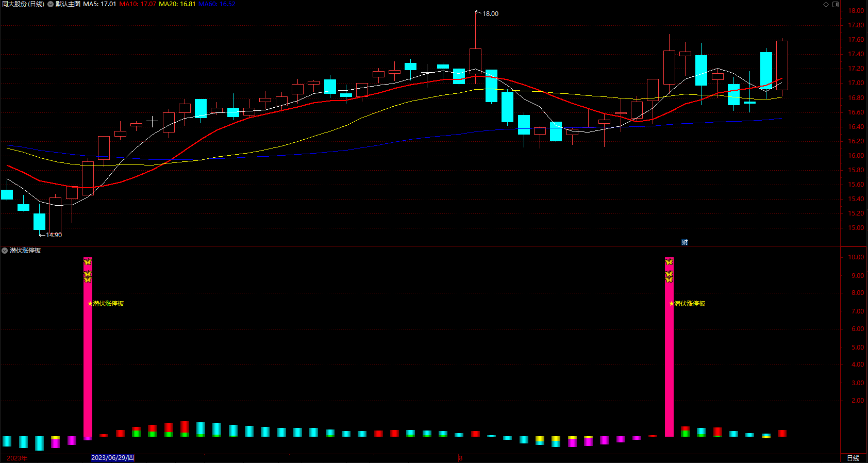Toggle the side panel layout icon

click(x=836, y=4)
